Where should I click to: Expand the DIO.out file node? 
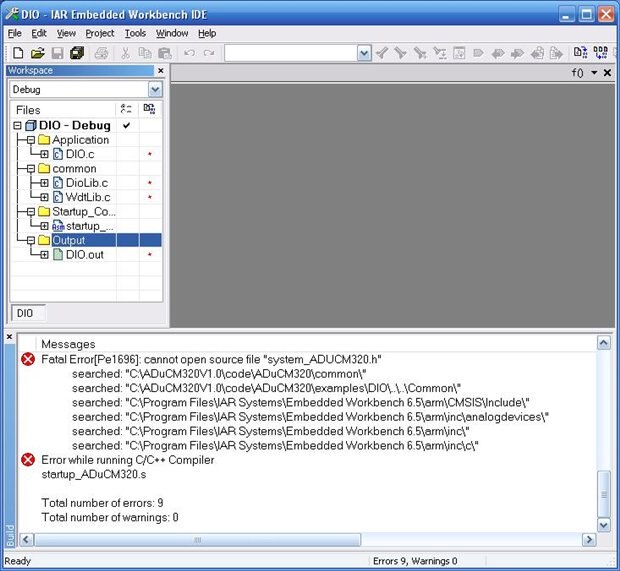click(44, 255)
